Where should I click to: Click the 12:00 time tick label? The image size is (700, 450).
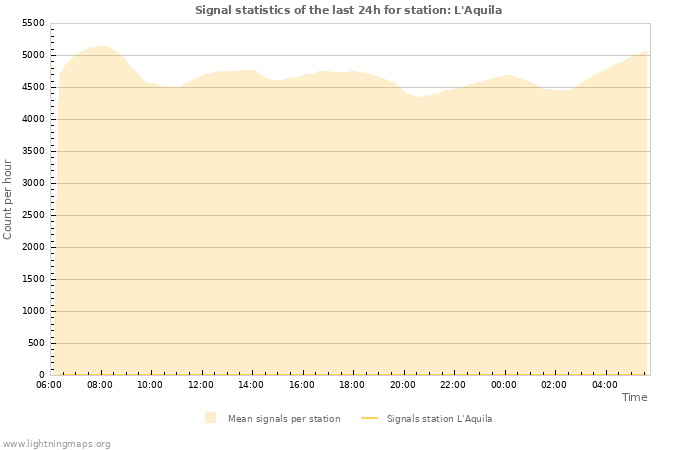(201, 384)
